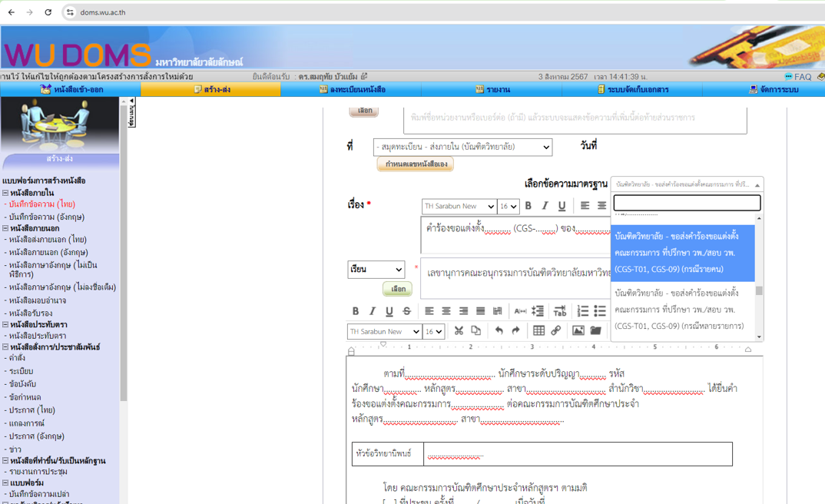The width and height of the screenshot is (825, 504).
Task: Open the folder icon in editor toolbar
Action: [595, 331]
